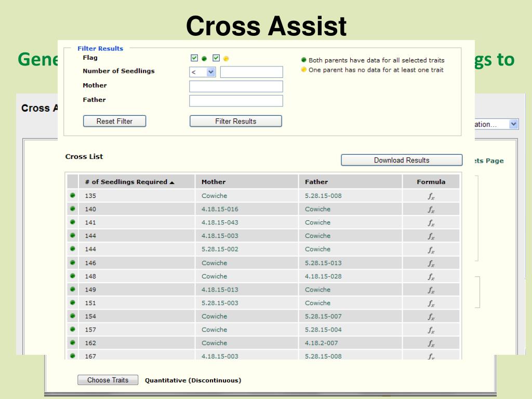Click formula icon in 146 seedlings row
This screenshot has width=532, height=399.
(x=431, y=263)
